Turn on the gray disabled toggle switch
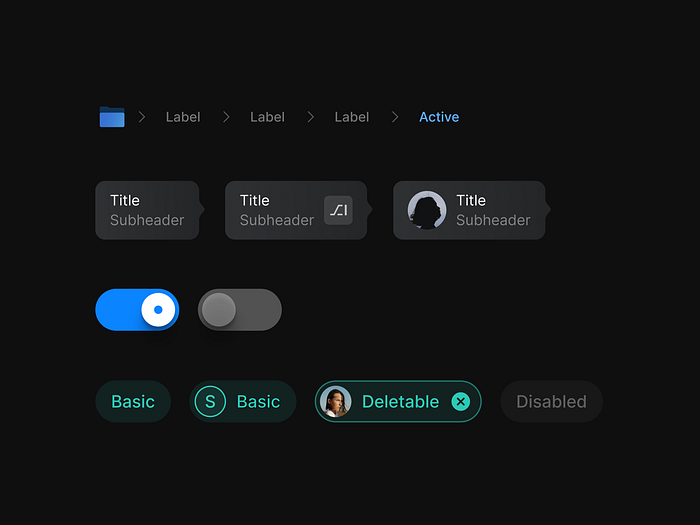The width and height of the screenshot is (700, 525). click(x=240, y=310)
